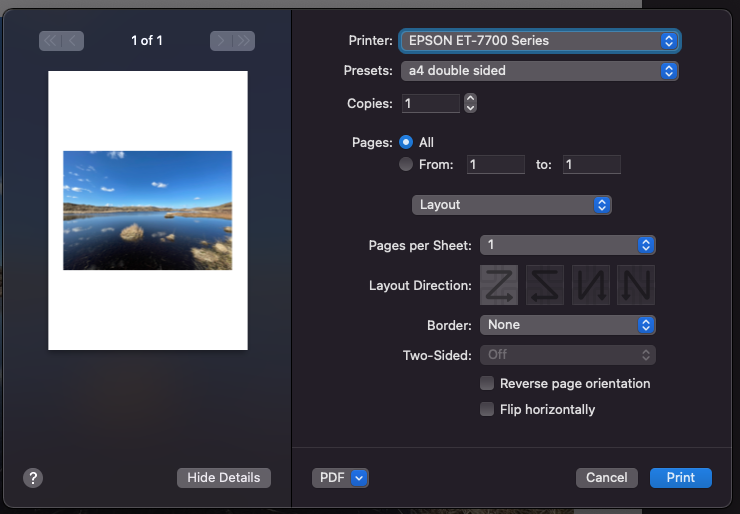Open the Printer dropdown EPSON ET-7700 Series
The height and width of the screenshot is (514, 740).
click(539, 41)
